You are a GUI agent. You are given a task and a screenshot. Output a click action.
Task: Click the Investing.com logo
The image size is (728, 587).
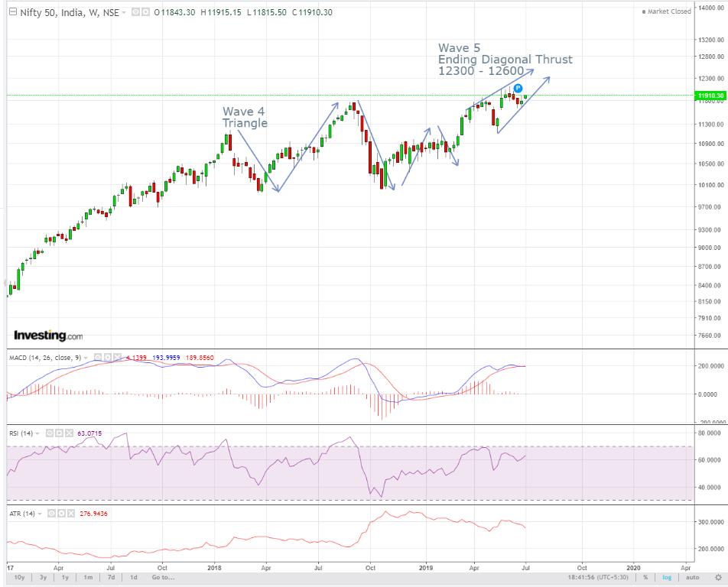(x=48, y=335)
